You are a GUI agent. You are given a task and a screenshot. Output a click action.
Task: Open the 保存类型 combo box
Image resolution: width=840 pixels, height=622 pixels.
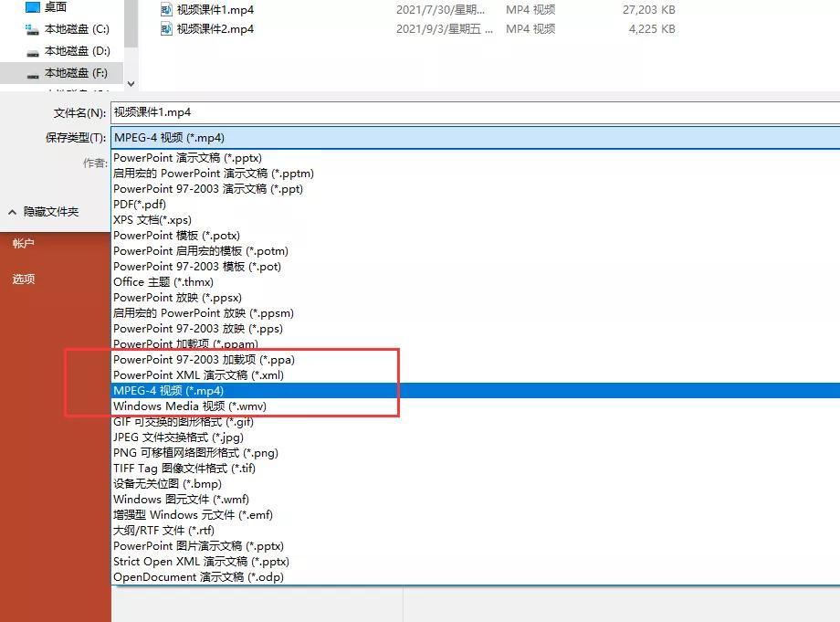[475, 138]
